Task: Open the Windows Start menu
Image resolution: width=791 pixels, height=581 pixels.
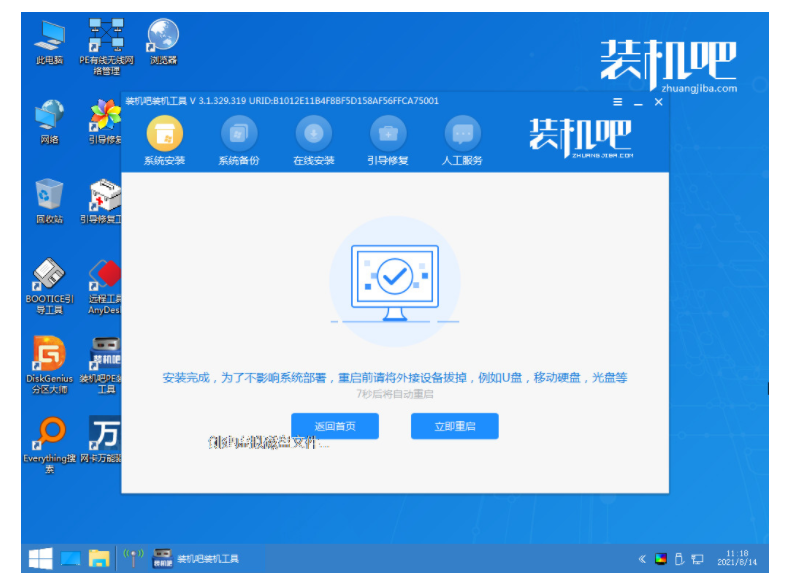Action: 40,557
